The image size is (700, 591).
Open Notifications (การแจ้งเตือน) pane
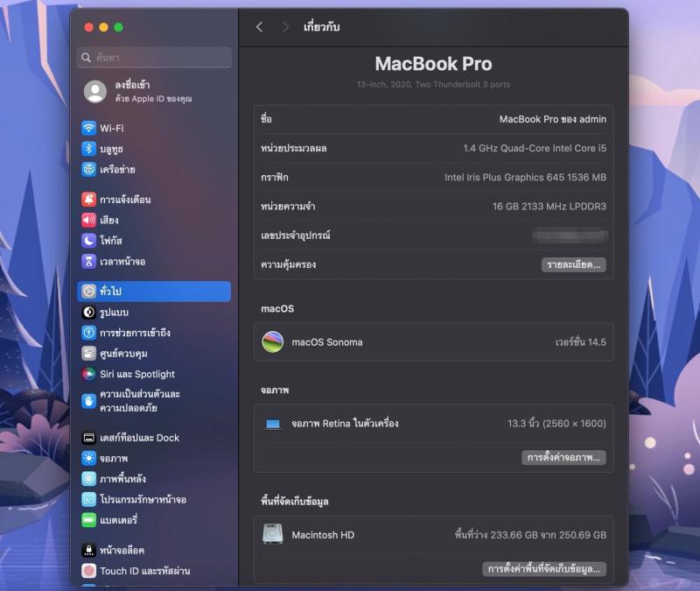pos(154,200)
